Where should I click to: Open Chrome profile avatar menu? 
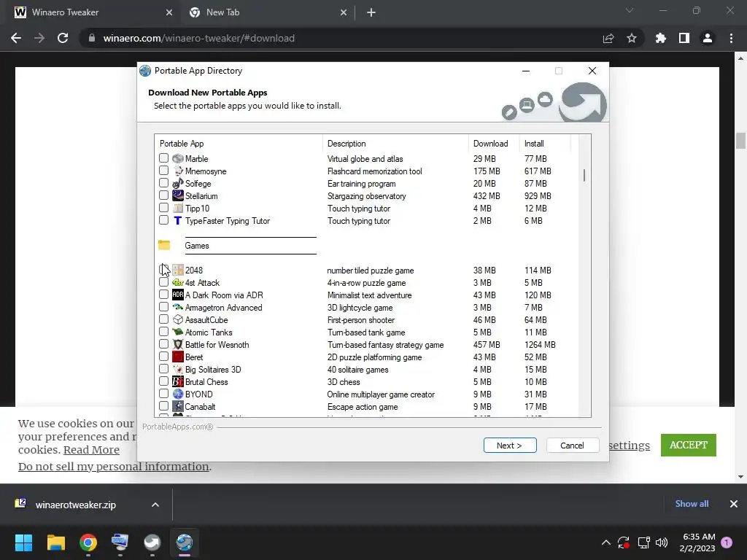pyautogui.click(x=708, y=38)
